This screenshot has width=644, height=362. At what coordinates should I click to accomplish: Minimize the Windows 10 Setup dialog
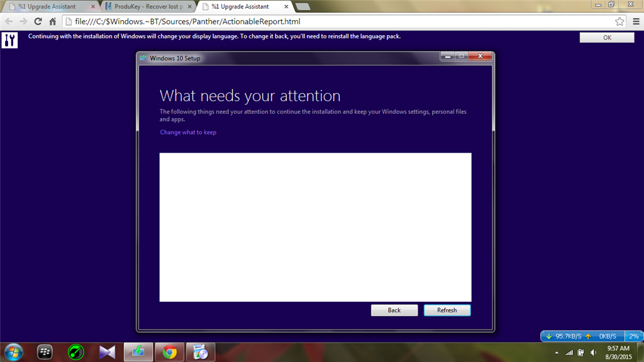coord(447,56)
